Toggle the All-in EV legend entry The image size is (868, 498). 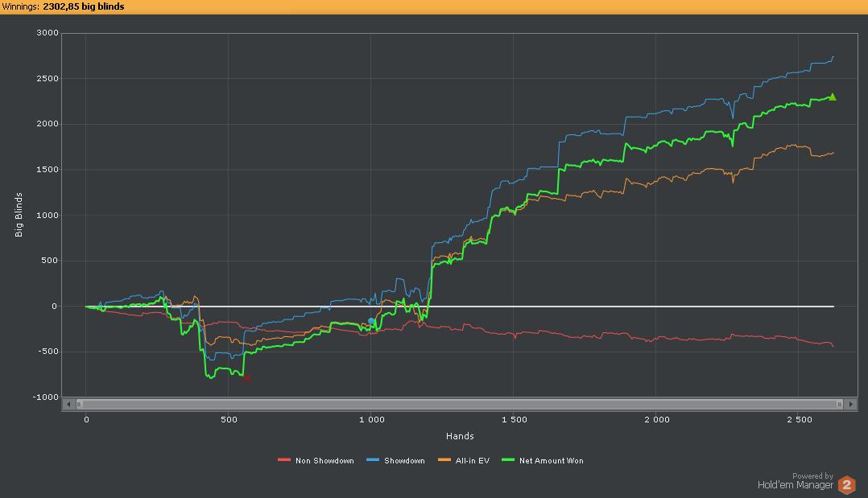464,460
